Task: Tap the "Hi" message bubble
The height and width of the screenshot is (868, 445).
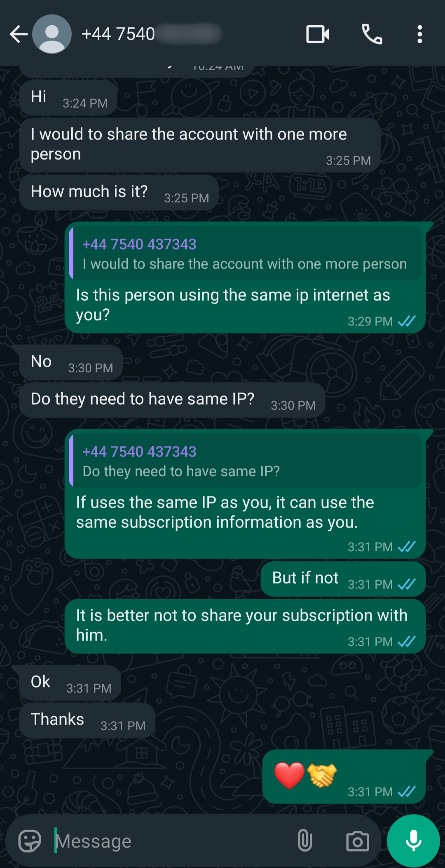Action: click(68, 98)
